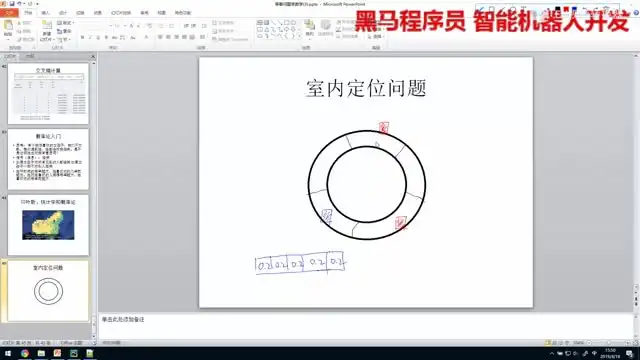Apply a numbered list
Image resolution: width=640 pixels, height=360 pixels.
coord(172,26)
